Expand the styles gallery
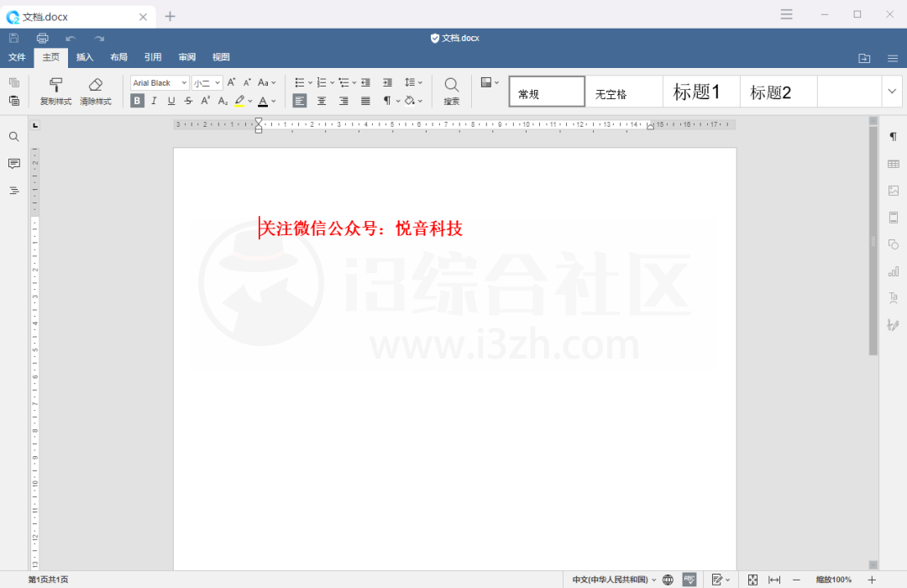Image resolution: width=907 pixels, height=588 pixels. [x=892, y=92]
